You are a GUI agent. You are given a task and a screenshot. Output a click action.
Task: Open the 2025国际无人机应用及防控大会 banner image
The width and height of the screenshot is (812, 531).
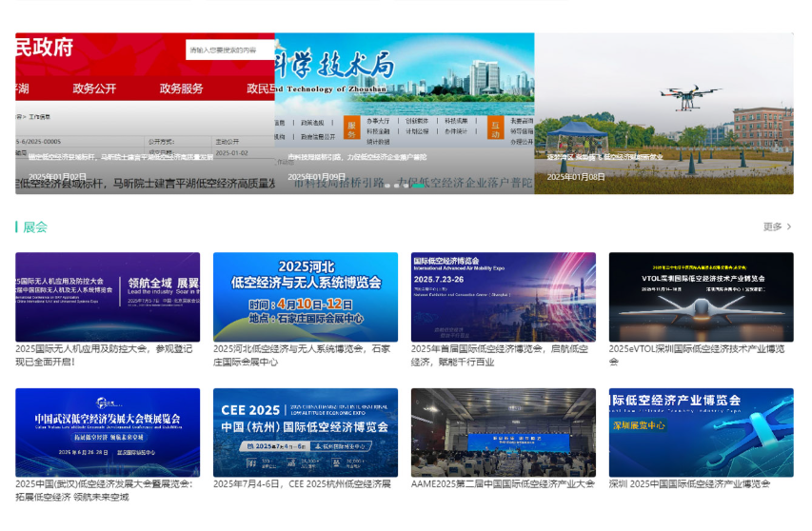tap(108, 296)
